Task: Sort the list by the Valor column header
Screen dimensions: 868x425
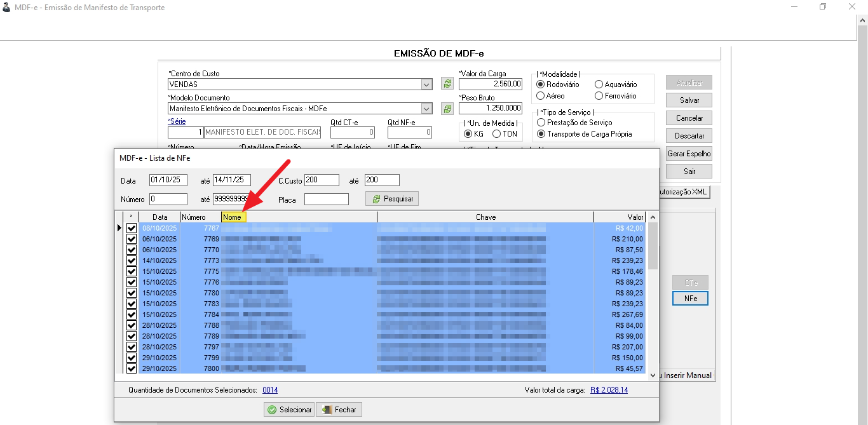Action: coord(620,217)
